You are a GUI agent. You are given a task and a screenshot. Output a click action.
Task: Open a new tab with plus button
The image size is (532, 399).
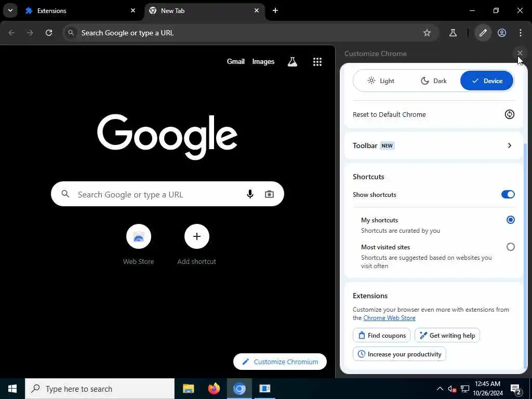[275, 10]
